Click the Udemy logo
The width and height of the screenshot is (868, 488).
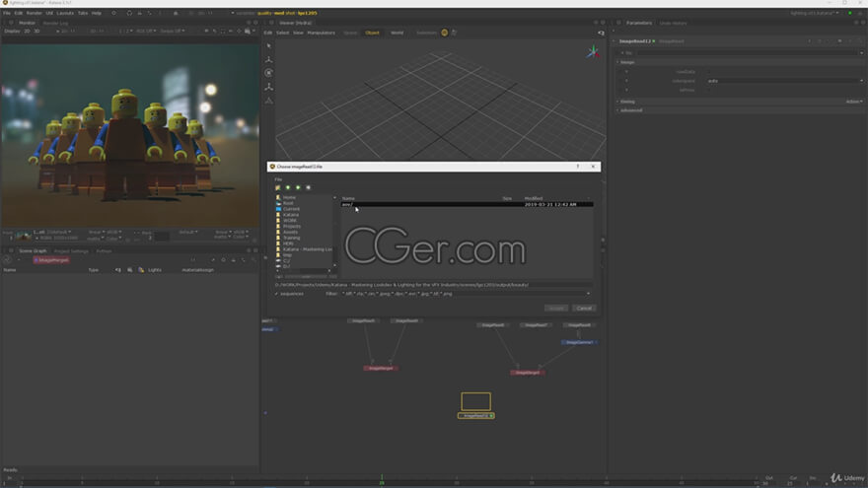tap(847, 477)
